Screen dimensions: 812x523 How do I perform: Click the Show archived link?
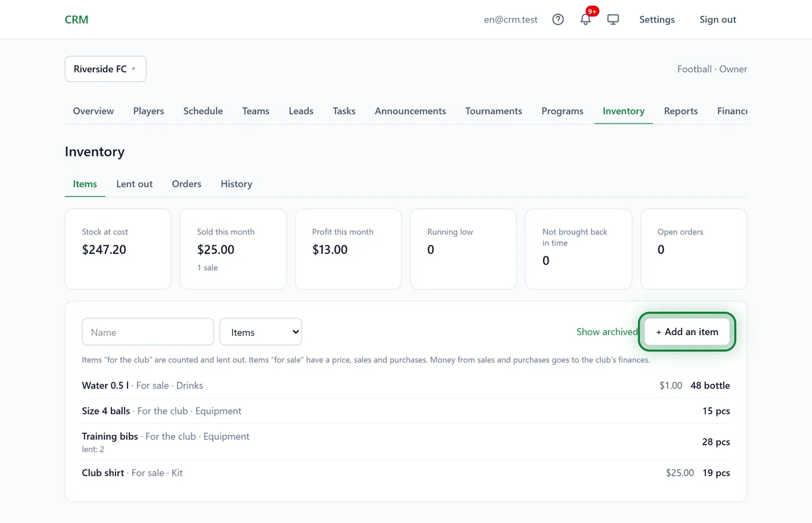pos(607,332)
